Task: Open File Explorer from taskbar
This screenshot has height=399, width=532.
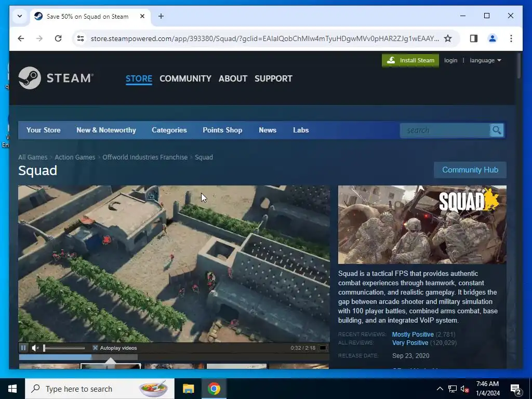Action: point(188,389)
